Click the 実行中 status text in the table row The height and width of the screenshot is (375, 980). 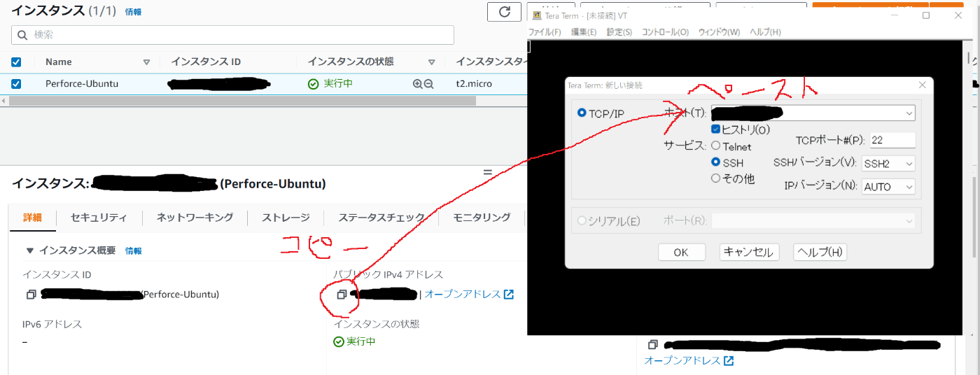[x=338, y=84]
